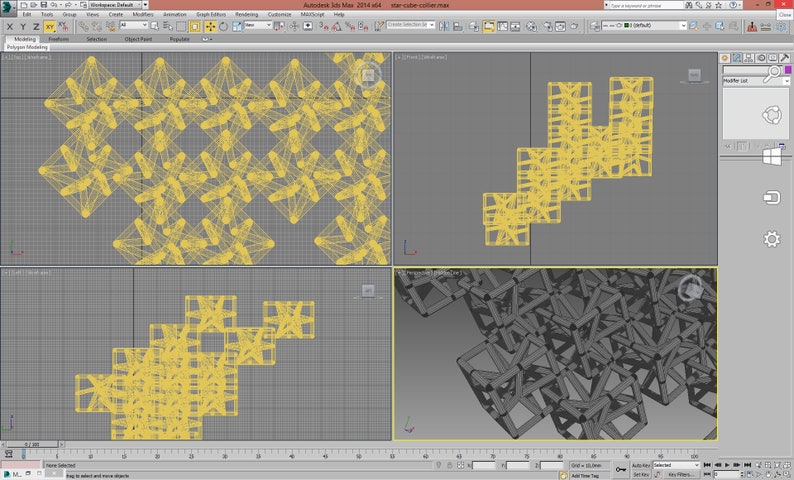Select the Select and Move tool
The height and width of the screenshot is (480, 794).
(x=210, y=26)
